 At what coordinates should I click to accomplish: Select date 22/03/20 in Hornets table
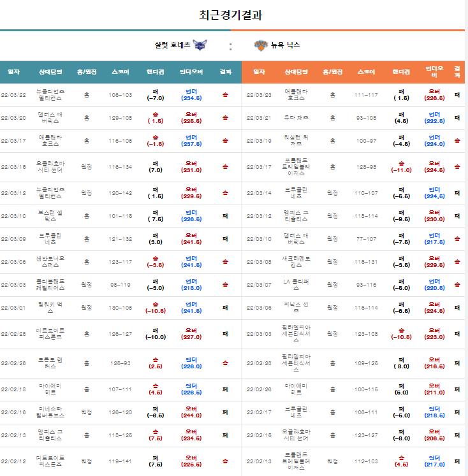tap(13, 118)
